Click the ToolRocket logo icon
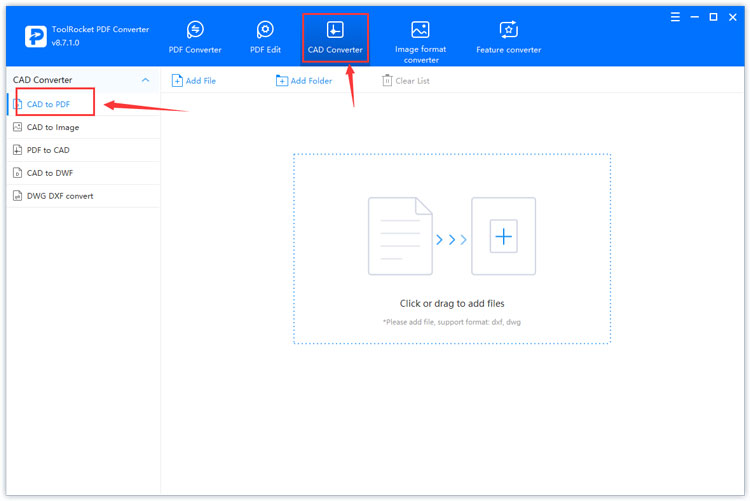The width and height of the screenshot is (750, 501). pyautogui.click(x=35, y=36)
